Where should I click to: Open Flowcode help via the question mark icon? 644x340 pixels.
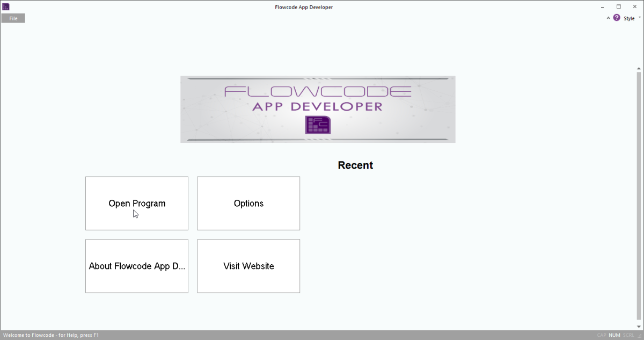tap(616, 18)
